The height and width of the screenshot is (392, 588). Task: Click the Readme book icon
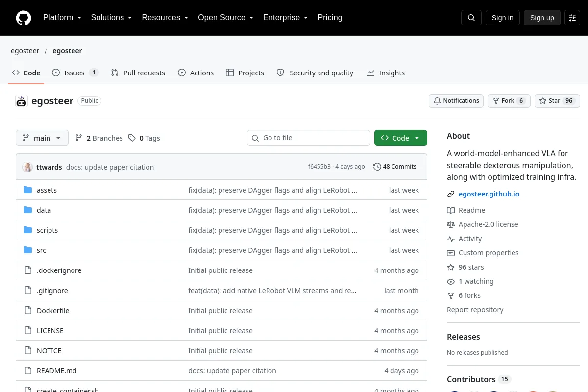tap(451, 210)
